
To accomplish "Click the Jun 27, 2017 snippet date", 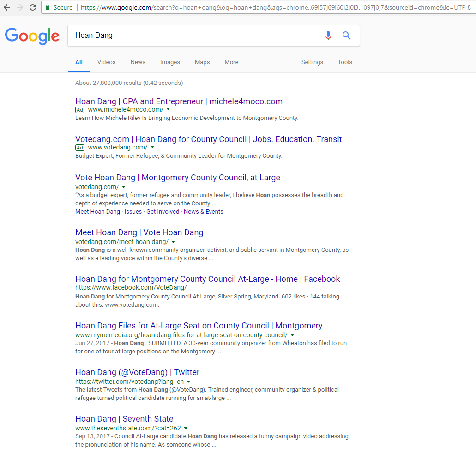I will click(x=92, y=343).
